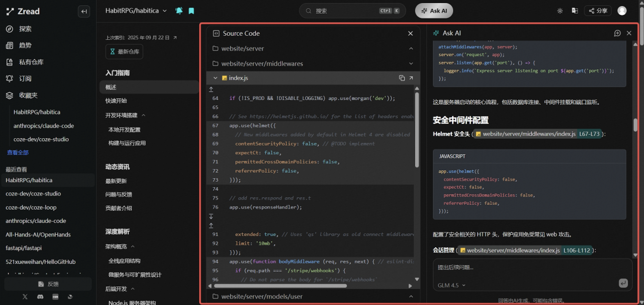Collapse the 开发环境搭建 section
This screenshot has width=644, height=305.
click(x=143, y=116)
